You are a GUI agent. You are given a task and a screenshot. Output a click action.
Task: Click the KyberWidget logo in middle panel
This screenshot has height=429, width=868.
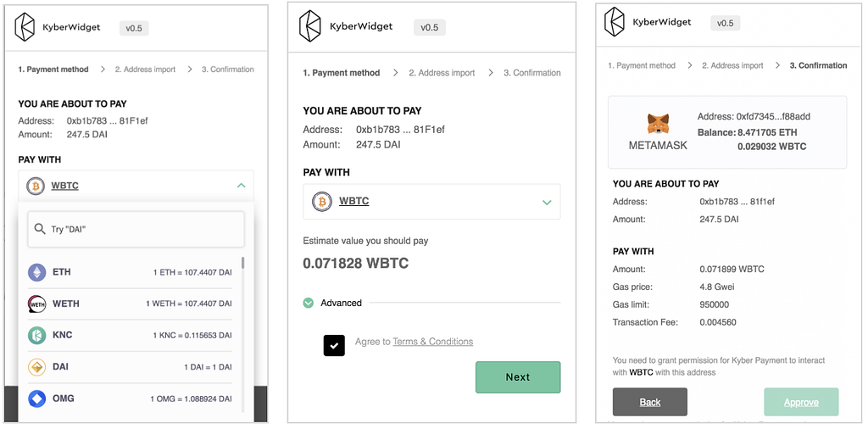tap(311, 26)
